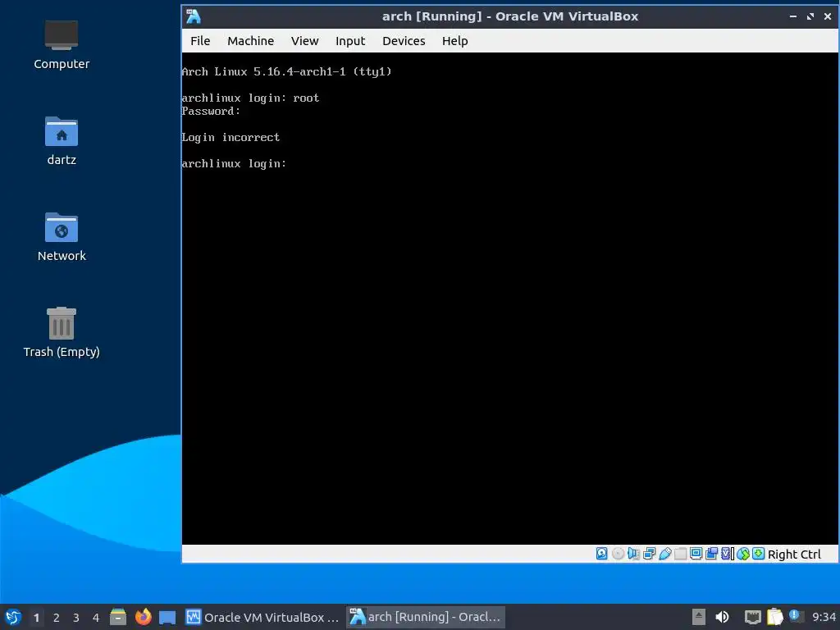Screen dimensions: 840x630
Task: Click the network adapters indicator in VirtualBox status bar
Action: [x=650, y=554]
